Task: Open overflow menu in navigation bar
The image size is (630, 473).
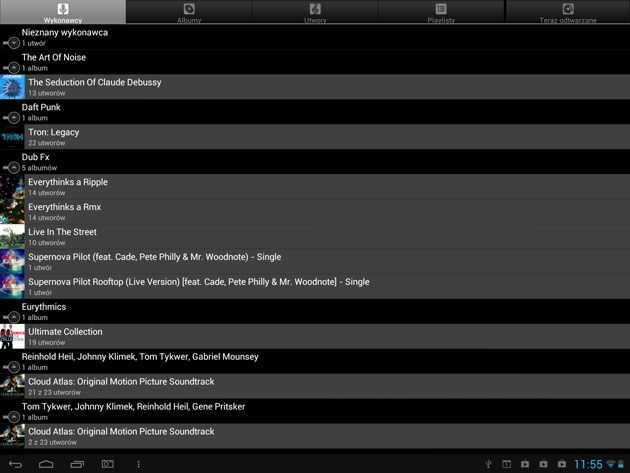Action: click(138, 464)
